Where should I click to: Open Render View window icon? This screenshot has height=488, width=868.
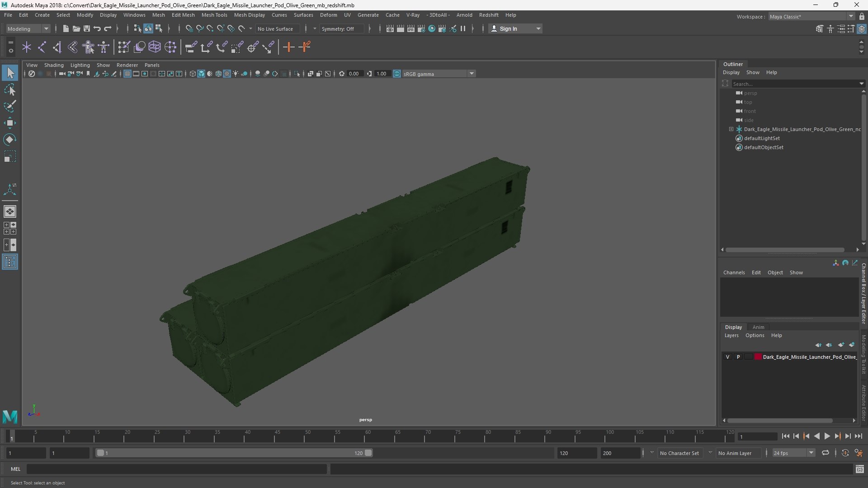[390, 28]
